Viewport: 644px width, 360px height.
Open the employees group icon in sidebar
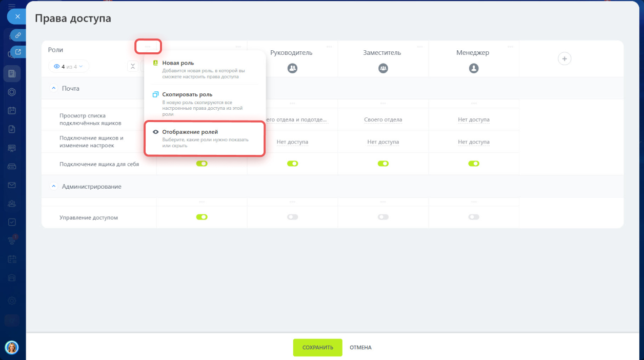[12, 204]
